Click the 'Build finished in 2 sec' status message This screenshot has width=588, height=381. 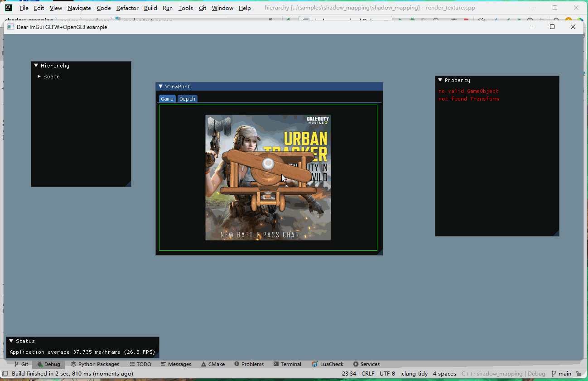(72, 374)
